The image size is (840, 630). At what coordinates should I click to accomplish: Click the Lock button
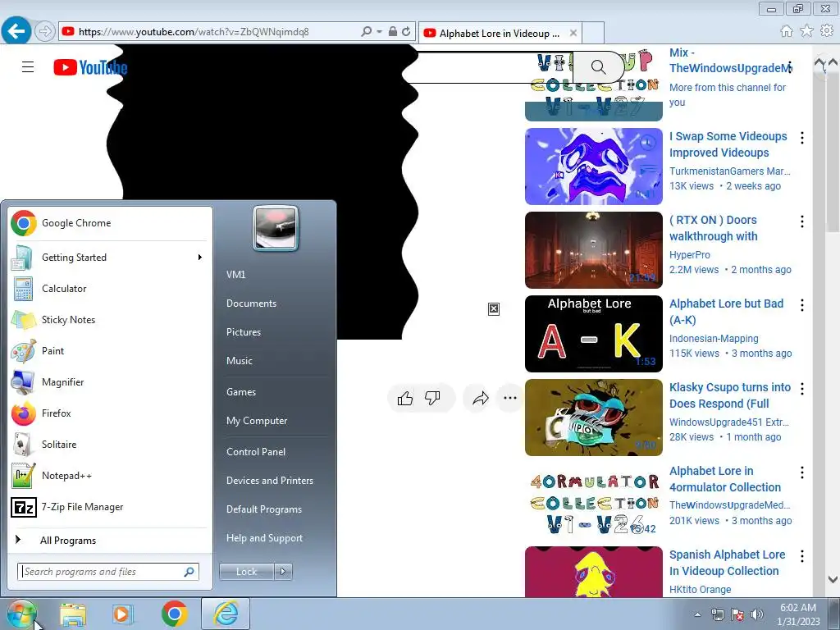pos(246,572)
